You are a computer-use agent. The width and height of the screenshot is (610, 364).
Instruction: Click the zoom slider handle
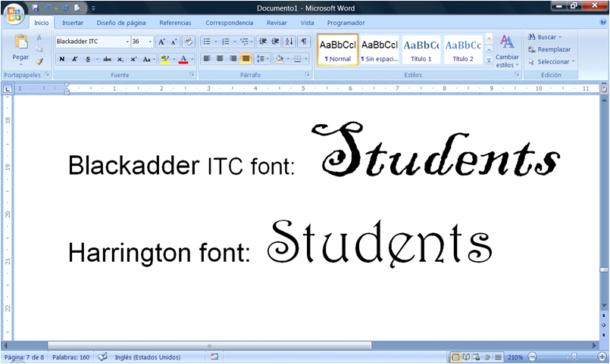(x=574, y=356)
